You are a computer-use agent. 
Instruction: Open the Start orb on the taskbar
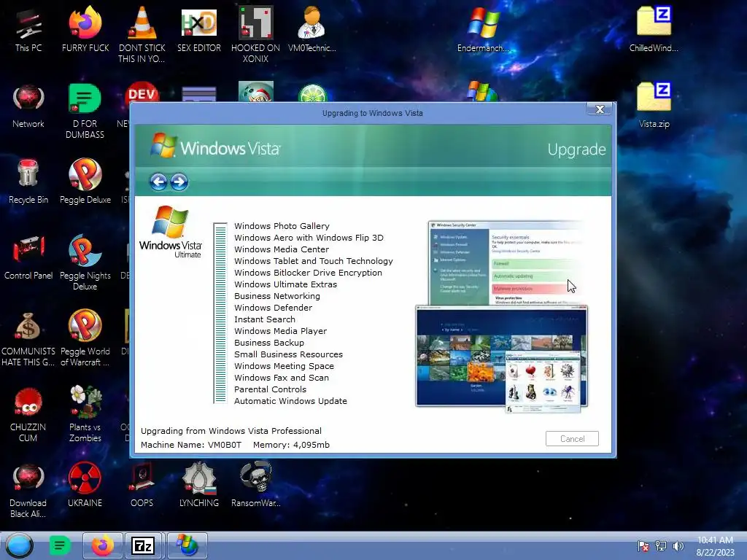[x=20, y=545]
